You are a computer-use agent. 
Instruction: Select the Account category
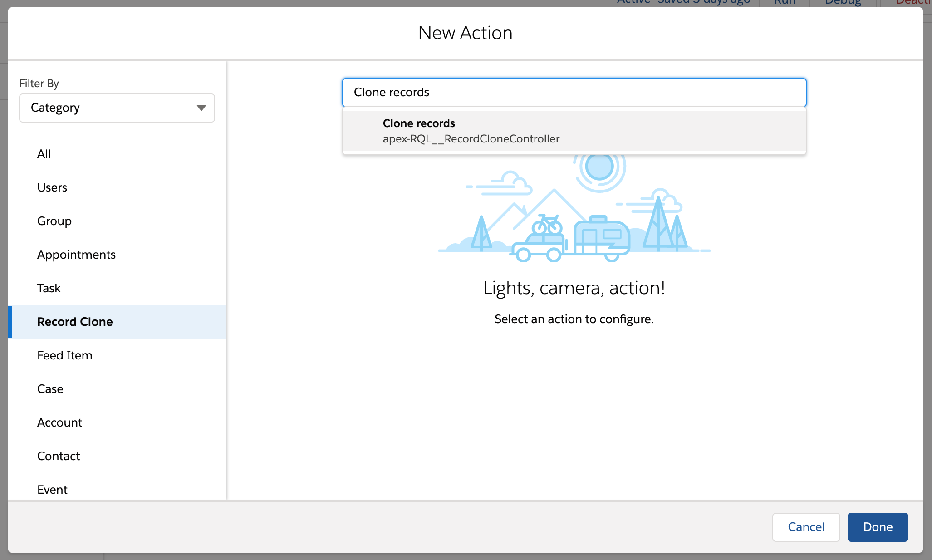coord(60,422)
